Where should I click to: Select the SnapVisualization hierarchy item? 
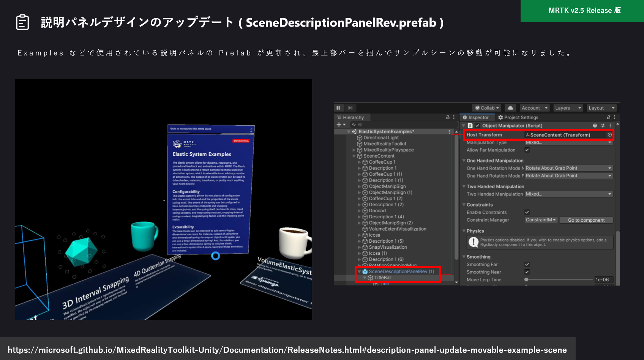click(388, 247)
